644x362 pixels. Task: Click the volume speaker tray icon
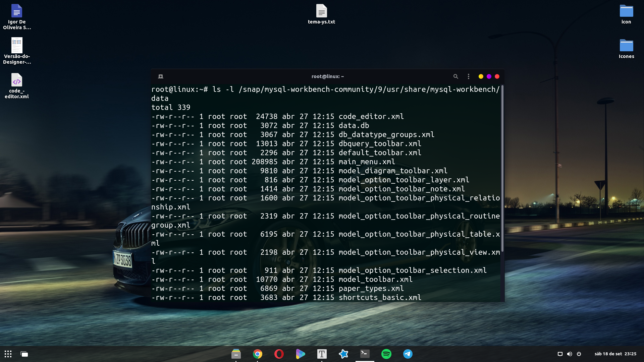[570, 354]
